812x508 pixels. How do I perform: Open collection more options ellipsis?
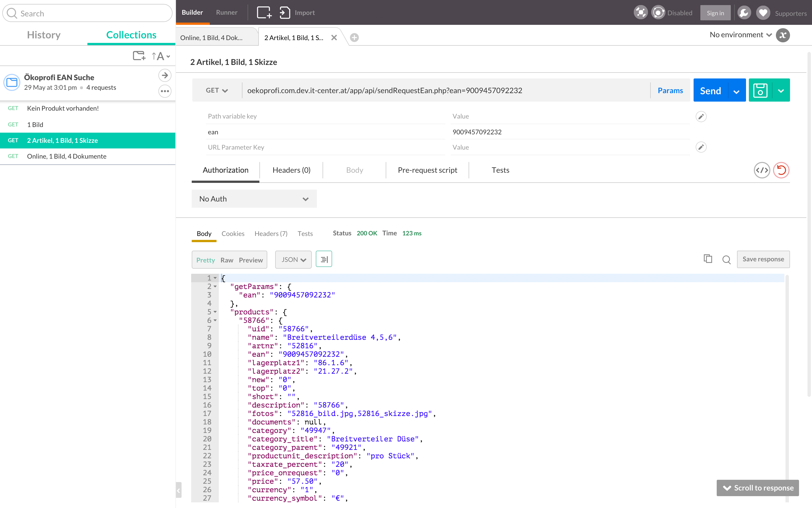(165, 91)
